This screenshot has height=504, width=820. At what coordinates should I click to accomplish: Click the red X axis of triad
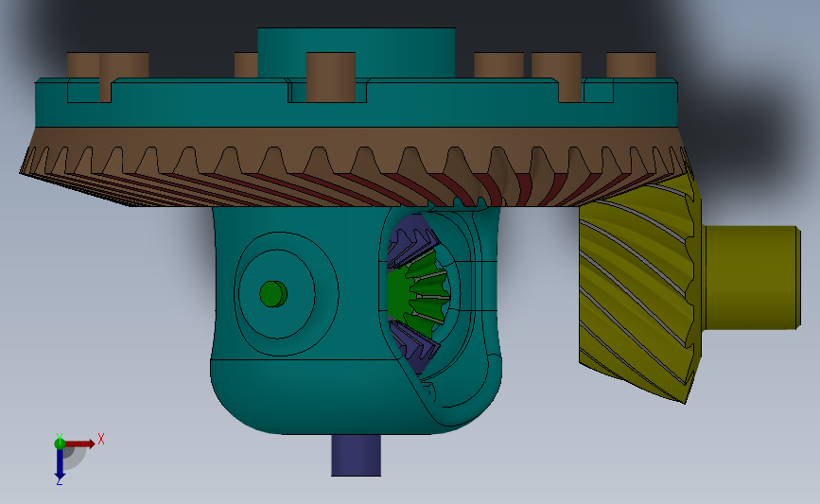[79, 443]
